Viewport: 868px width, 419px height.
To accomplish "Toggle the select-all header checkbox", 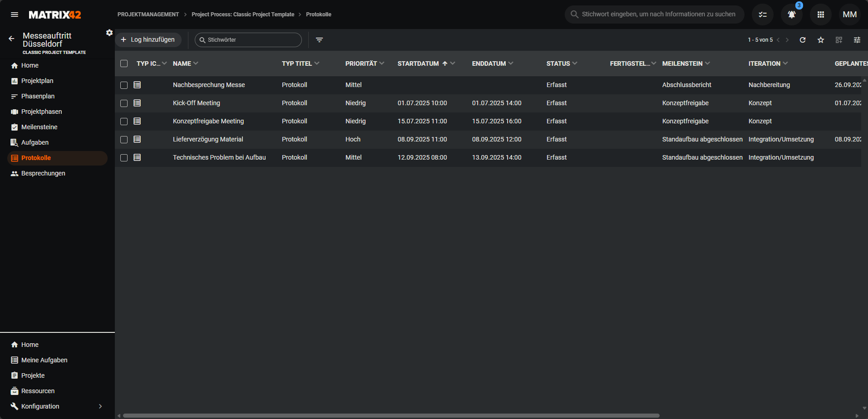I will pyautogui.click(x=124, y=63).
